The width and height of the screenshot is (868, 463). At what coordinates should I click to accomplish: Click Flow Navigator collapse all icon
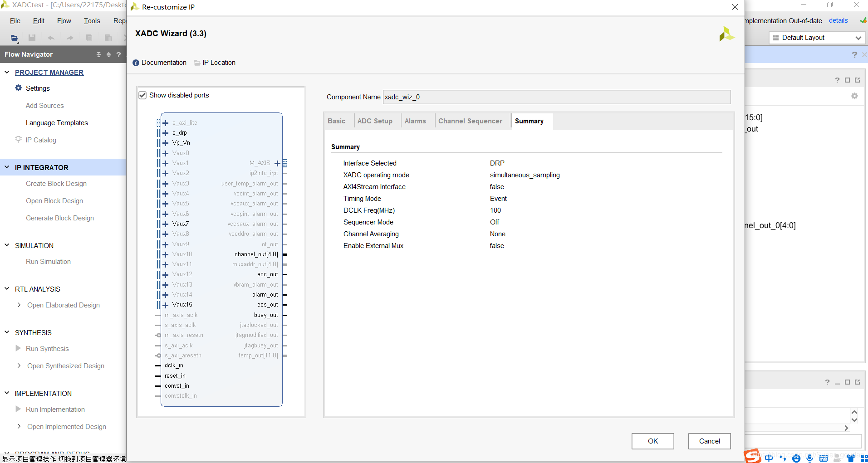tap(98, 54)
